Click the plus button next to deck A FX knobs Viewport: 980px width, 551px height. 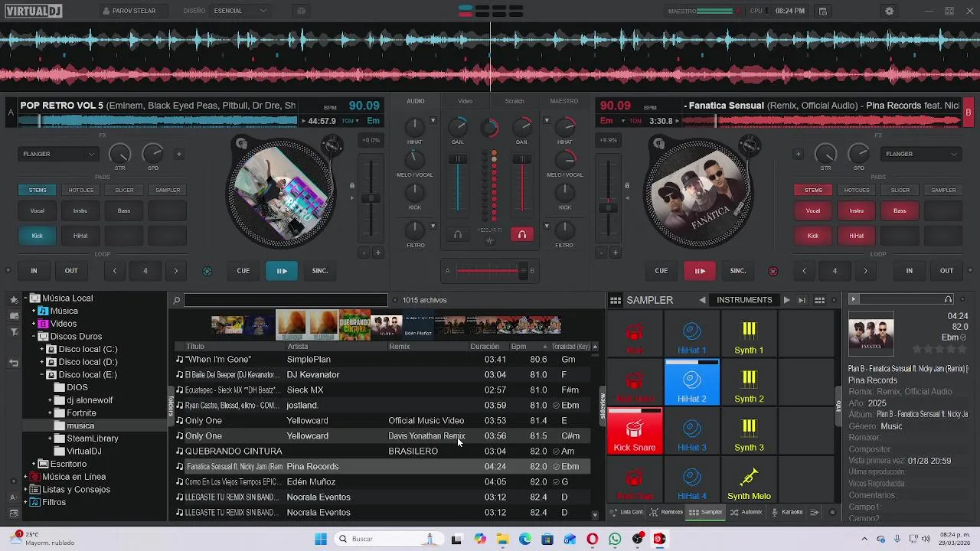pos(179,154)
